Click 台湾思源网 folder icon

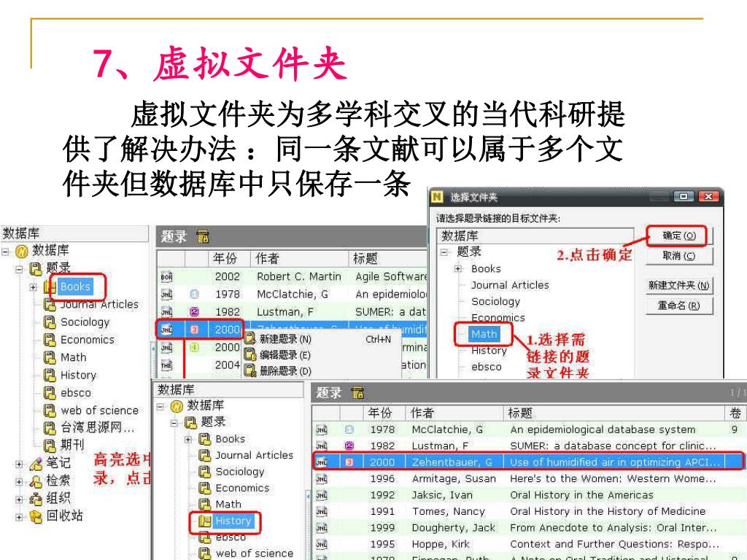50,428
